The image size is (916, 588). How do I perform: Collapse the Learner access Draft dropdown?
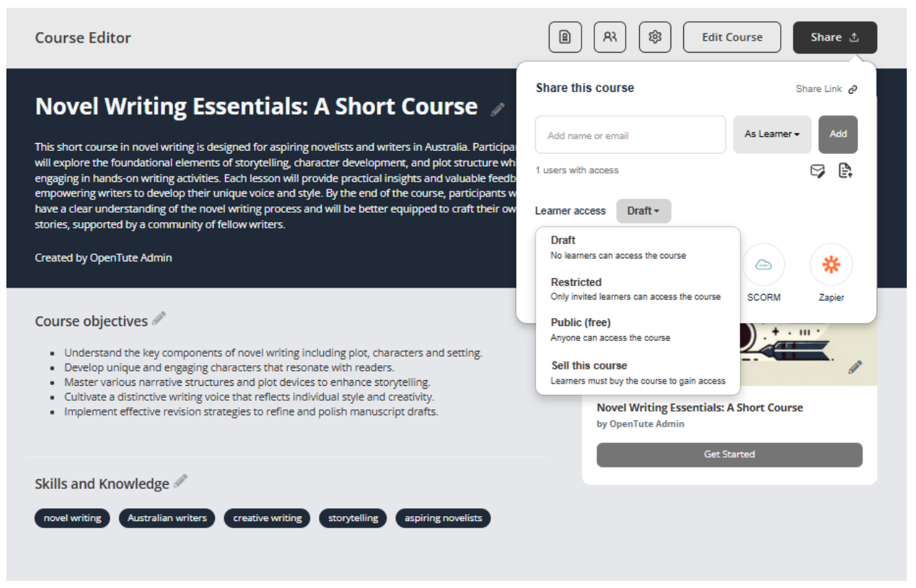coord(643,211)
